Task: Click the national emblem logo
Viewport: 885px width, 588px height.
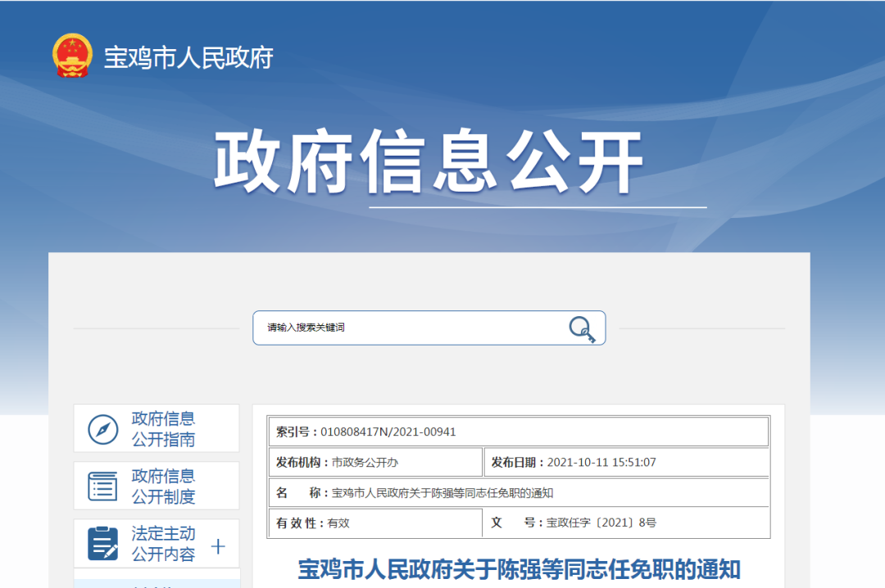Action: [72, 56]
